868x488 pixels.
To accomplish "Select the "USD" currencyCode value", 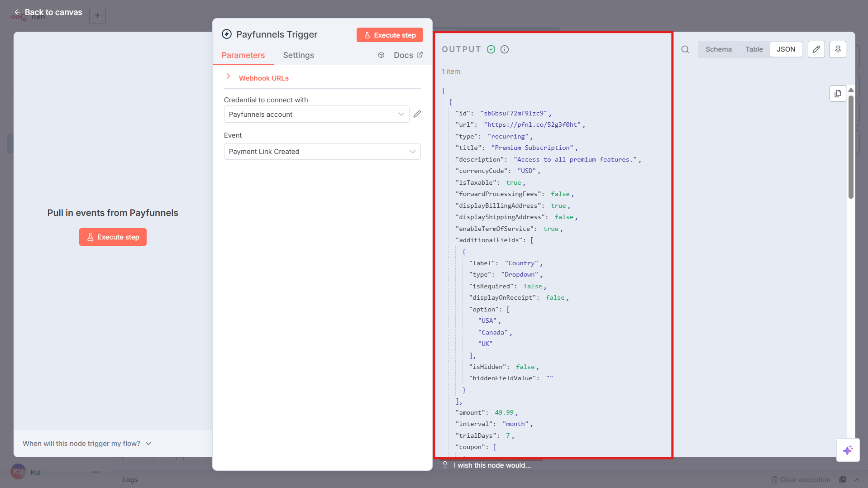I will (x=527, y=171).
